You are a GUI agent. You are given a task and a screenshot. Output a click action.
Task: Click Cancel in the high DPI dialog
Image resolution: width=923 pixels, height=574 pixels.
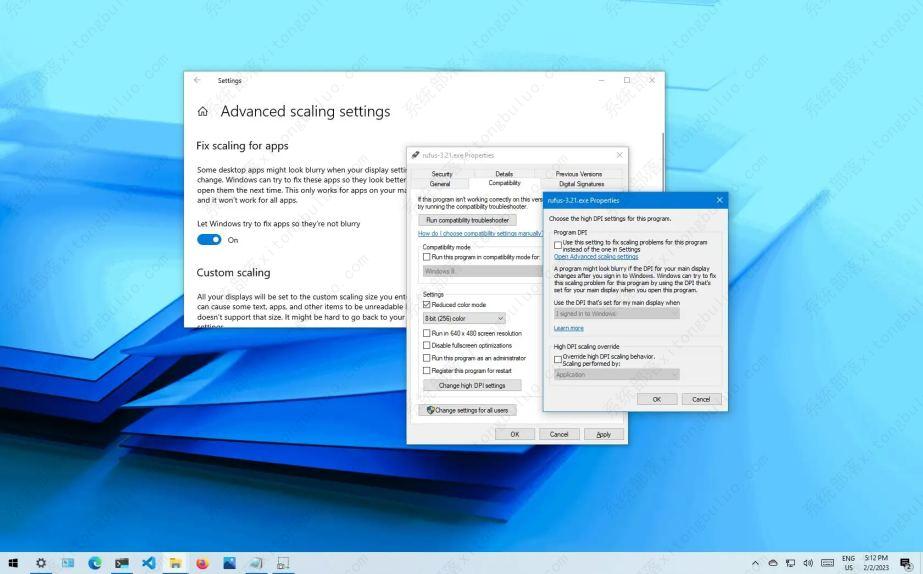coord(701,399)
